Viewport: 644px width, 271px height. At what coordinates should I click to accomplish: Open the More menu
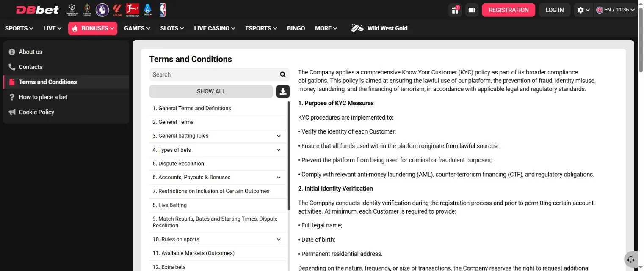click(326, 28)
